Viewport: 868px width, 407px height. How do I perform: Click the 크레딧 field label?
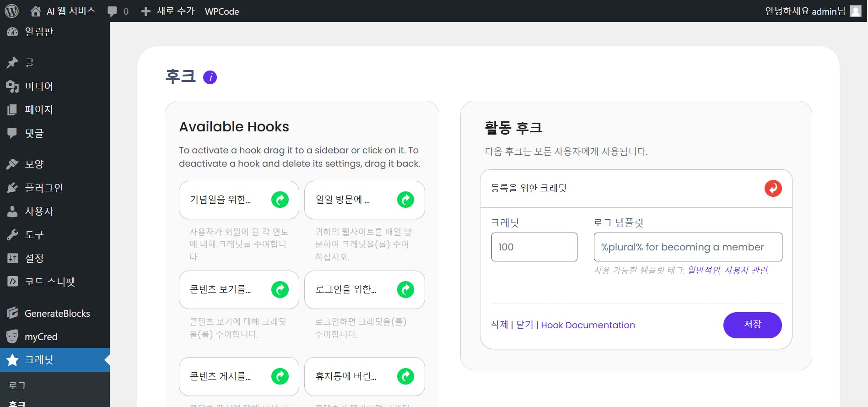click(x=505, y=223)
